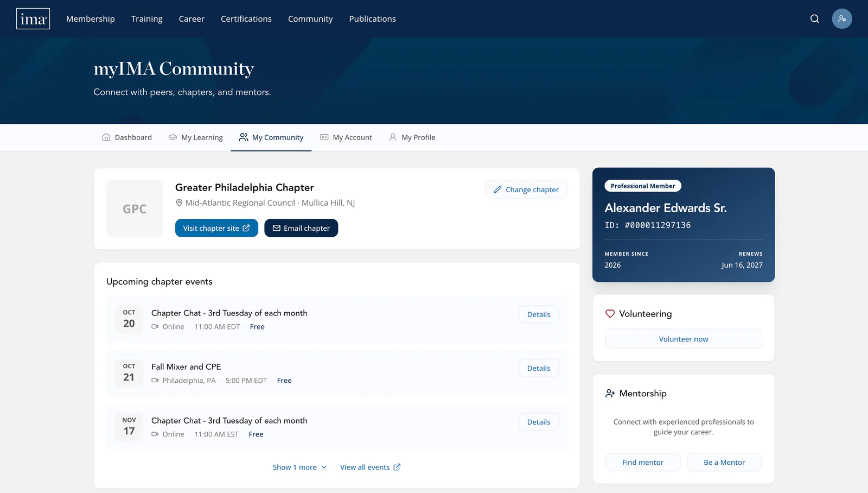Click video icon for Nov 17 event
Screen dimensions: 868x493
[155, 434]
